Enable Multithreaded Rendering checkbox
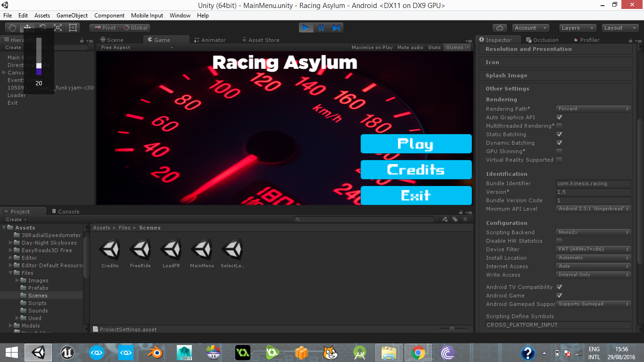 click(559, 126)
